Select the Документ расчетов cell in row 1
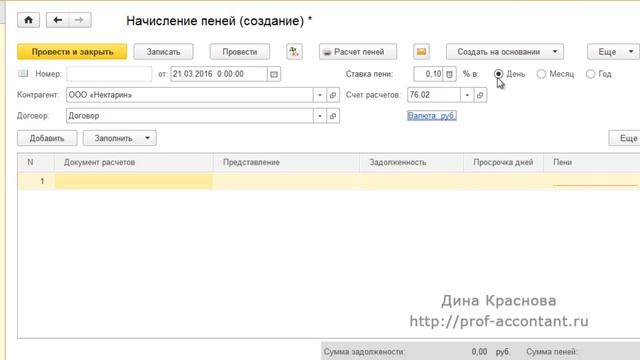Image resolution: width=640 pixels, height=360 pixels. point(133,181)
